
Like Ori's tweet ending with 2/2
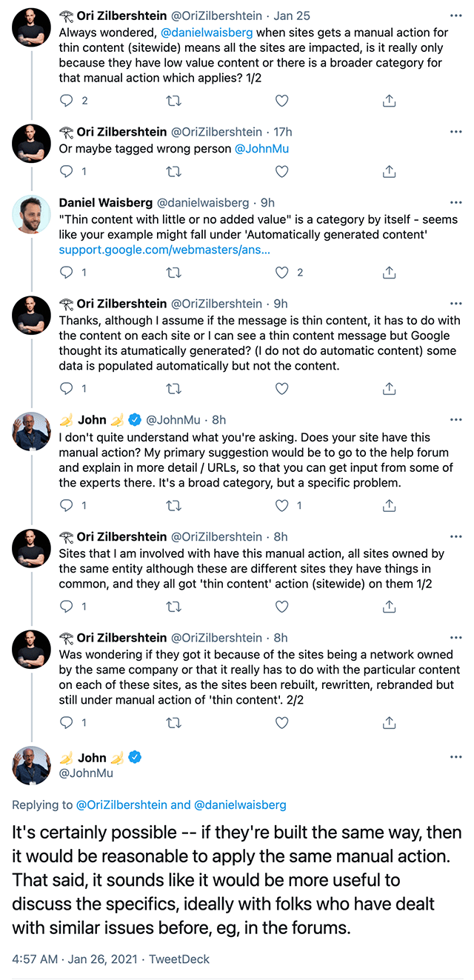(281, 722)
